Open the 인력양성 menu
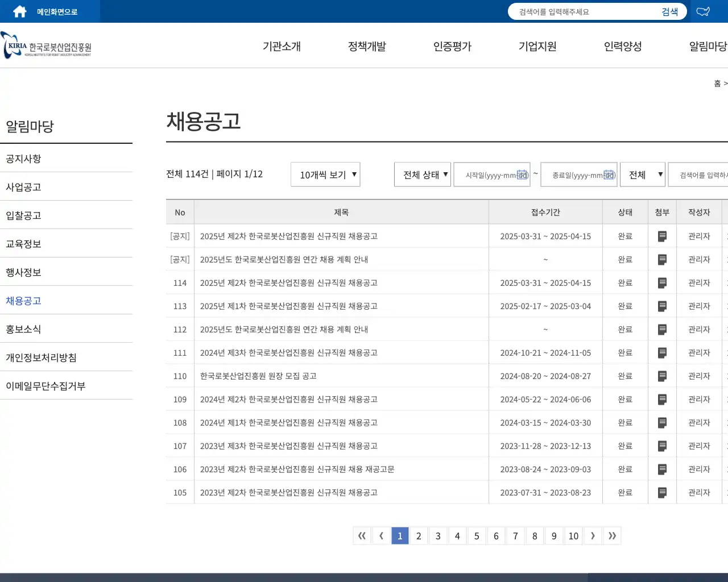Screen dimensions: 728x582 click(x=623, y=47)
